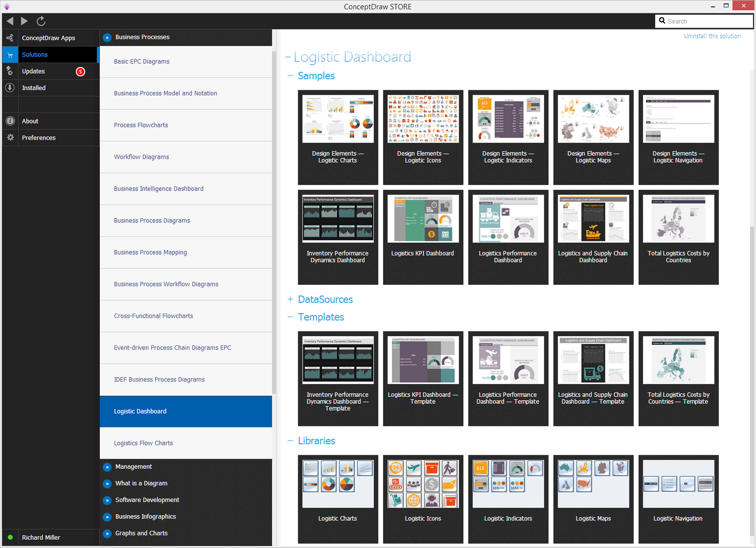Click the Solutions shopping cart icon
The image size is (756, 548).
point(10,54)
